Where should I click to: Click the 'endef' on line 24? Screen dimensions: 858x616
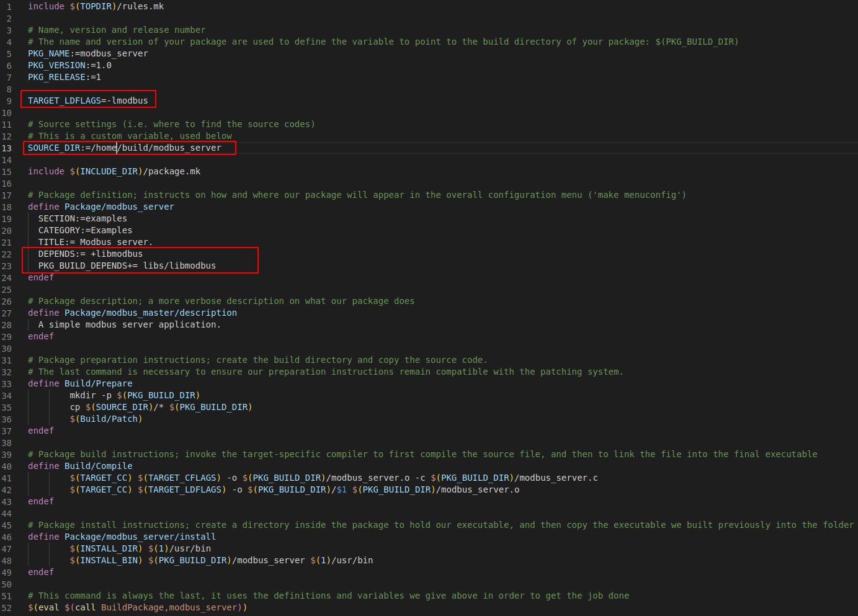point(41,277)
